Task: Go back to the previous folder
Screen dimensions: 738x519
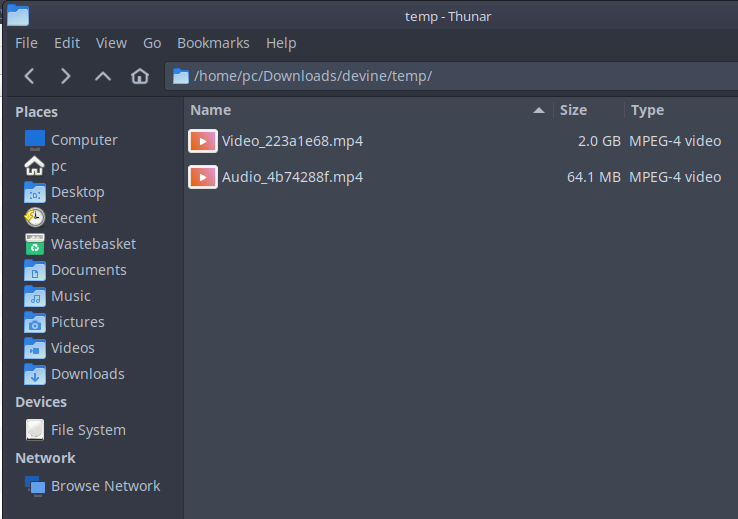Action: (30, 76)
